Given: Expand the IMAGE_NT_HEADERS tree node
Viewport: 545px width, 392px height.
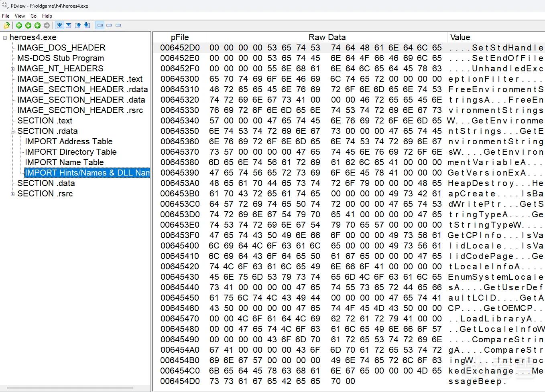Looking at the screenshot, I should tap(13, 69).
